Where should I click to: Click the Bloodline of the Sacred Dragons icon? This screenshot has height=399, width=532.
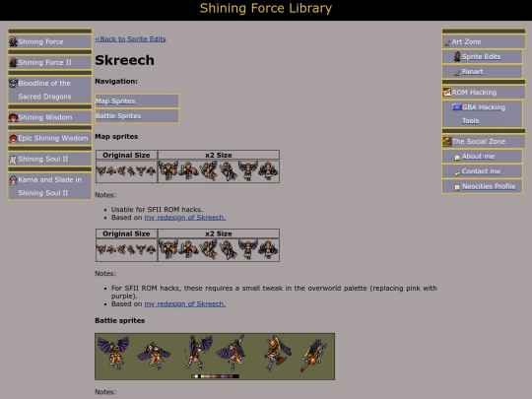click(x=13, y=83)
